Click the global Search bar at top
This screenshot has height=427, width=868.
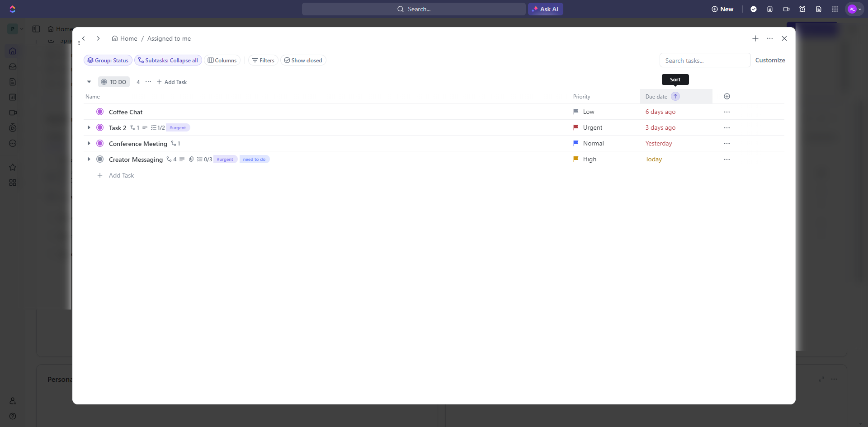pyautogui.click(x=414, y=9)
